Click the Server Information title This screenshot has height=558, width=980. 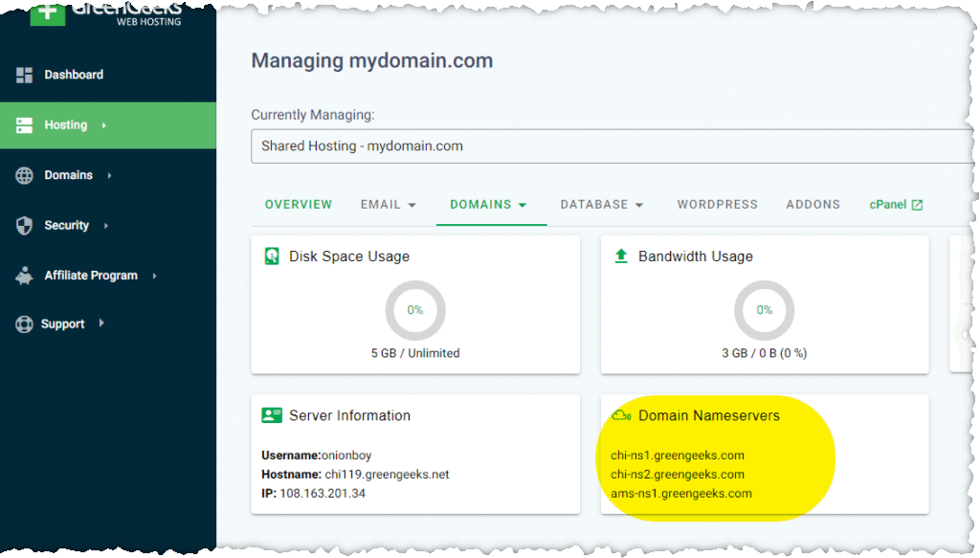click(x=350, y=416)
